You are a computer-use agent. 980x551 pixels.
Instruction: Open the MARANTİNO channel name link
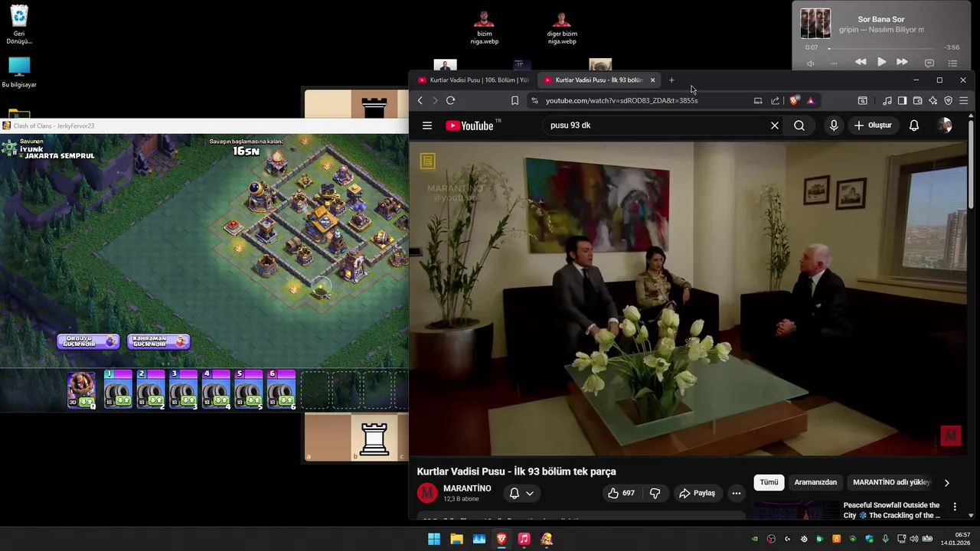click(467, 488)
